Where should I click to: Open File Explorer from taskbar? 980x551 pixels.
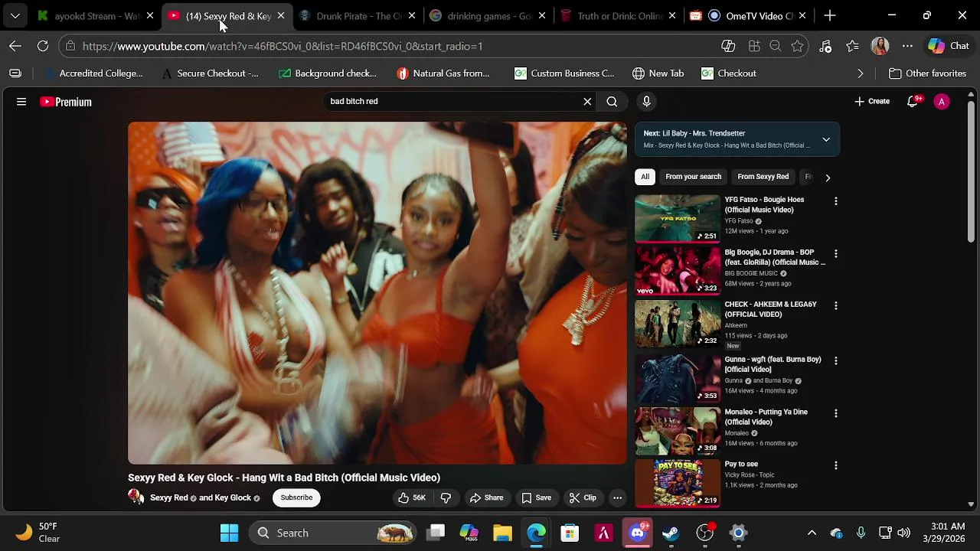[502, 533]
